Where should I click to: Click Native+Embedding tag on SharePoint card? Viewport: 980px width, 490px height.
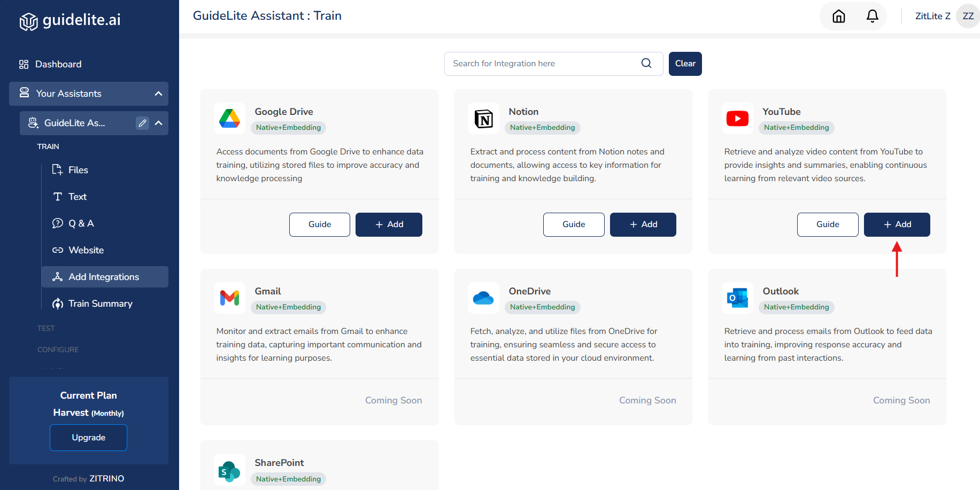click(288, 479)
